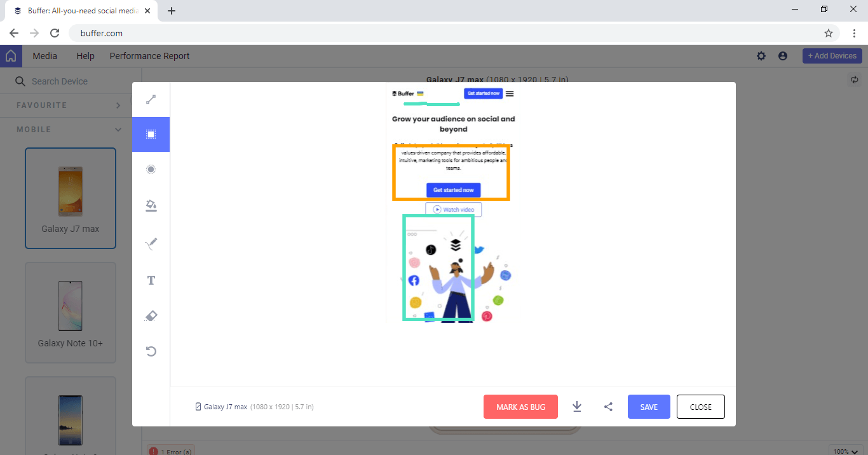Image resolution: width=868 pixels, height=455 pixels.
Task: Open the Performance Report menu
Action: pos(149,56)
